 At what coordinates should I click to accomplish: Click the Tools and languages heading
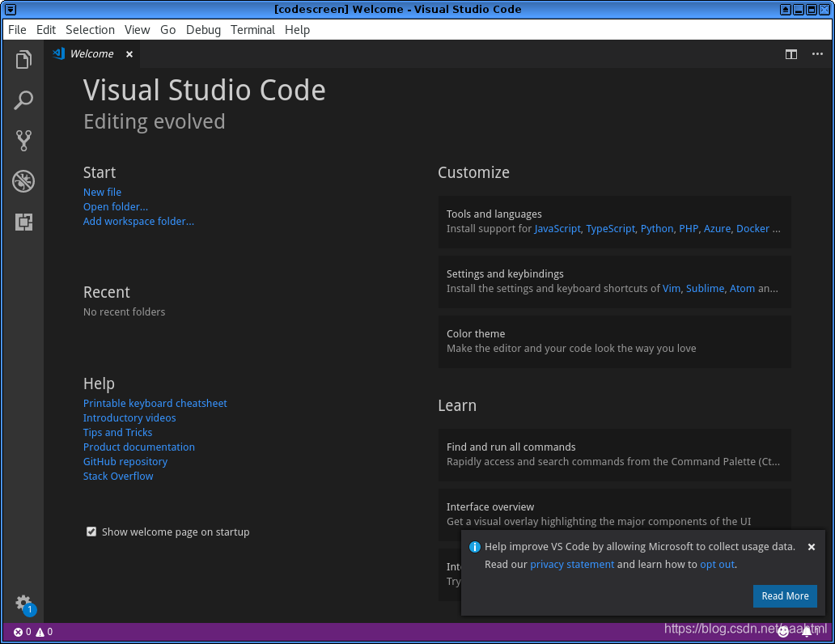[x=494, y=214]
